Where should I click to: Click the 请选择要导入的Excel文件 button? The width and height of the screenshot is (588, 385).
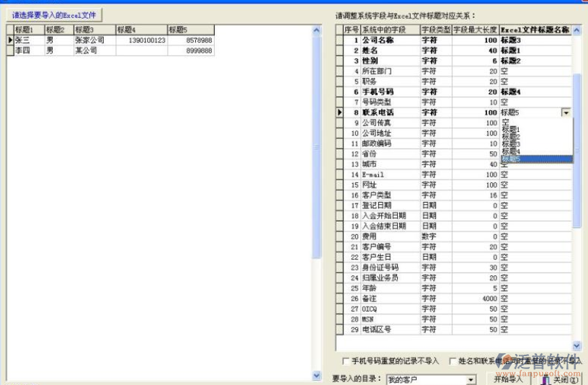tap(54, 14)
